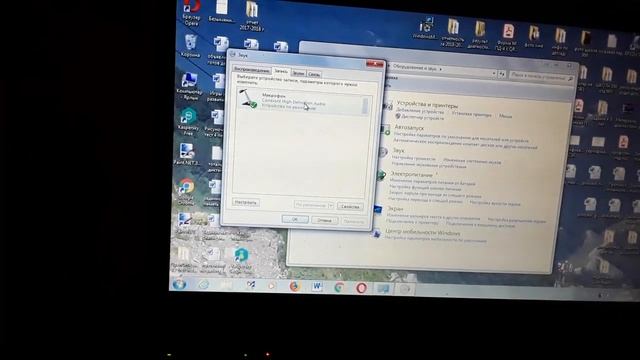Screen dimensions: 640x360
Task: Open Firefox from the taskbar
Action: click(294, 286)
